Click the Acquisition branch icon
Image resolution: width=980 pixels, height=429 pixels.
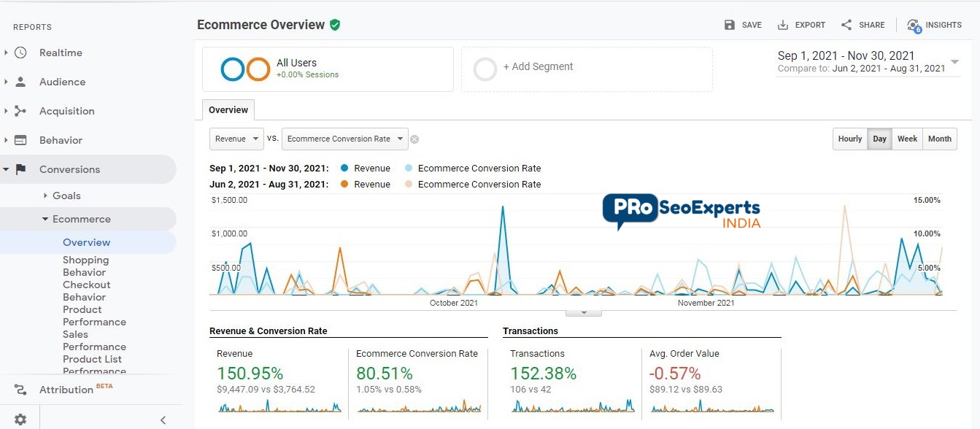point(20,111)
